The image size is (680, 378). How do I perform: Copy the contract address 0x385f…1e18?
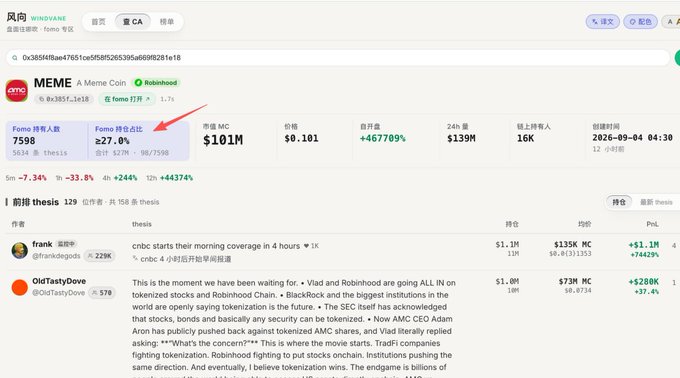click(64, 99)
